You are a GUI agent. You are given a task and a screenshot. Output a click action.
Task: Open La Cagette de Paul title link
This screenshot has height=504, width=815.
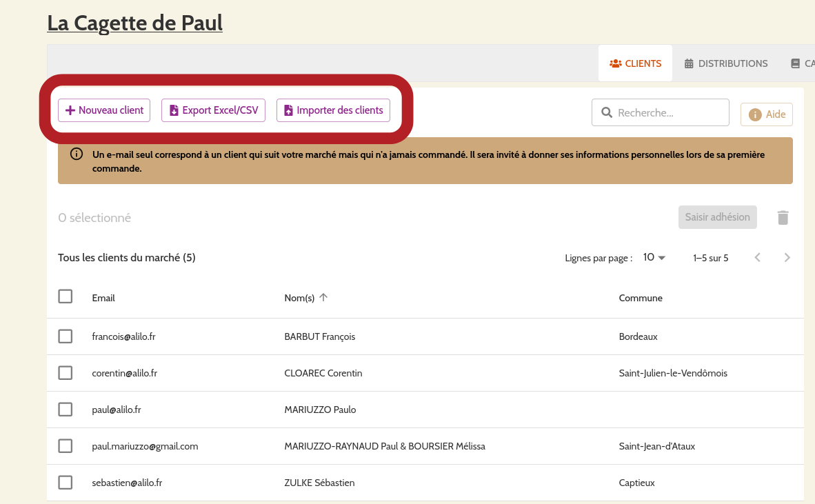click(x=134, y=23)
